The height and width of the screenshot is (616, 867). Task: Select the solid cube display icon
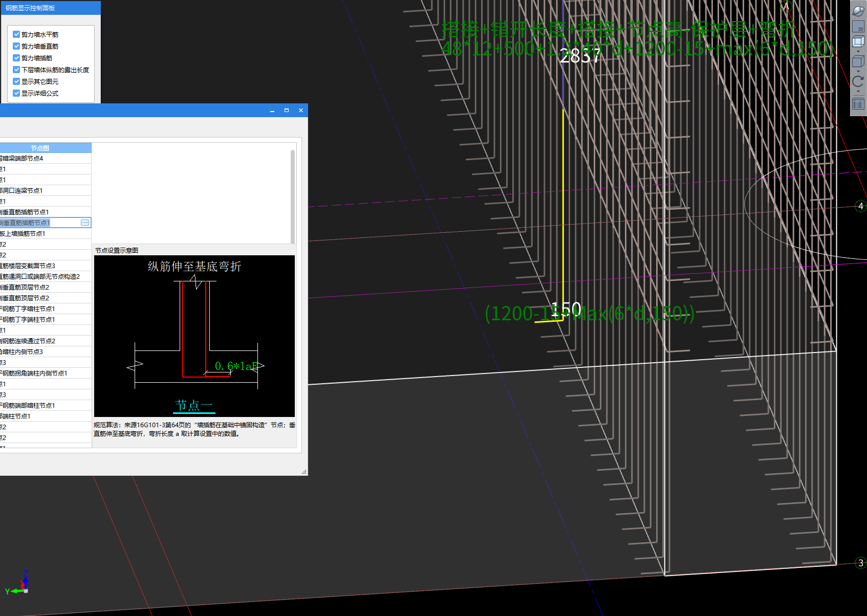pos(858,61)
